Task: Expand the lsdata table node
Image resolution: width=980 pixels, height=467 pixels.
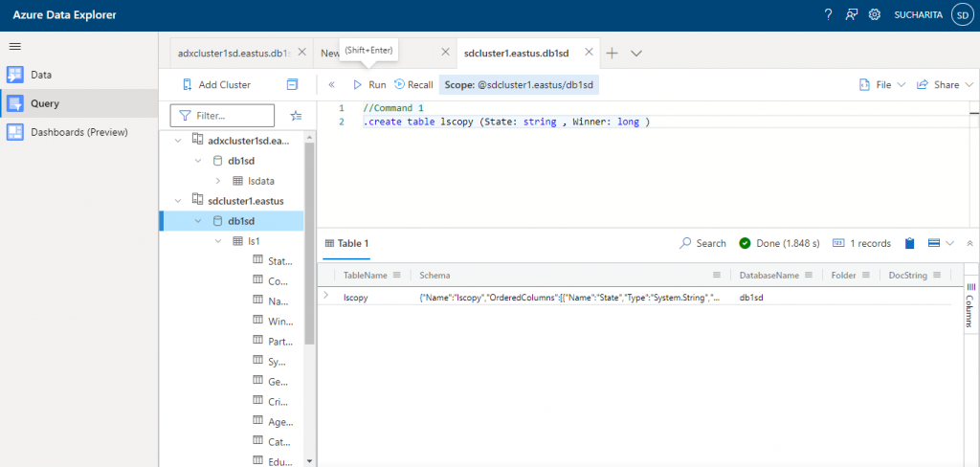Action: point(218,180)
